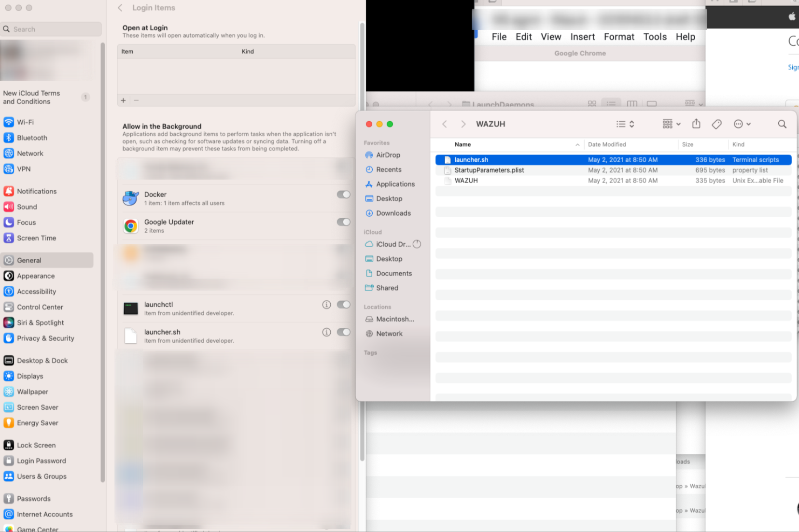This screenshot has width=799, height=532.
Task: Click the Tags icon in the Finder toolbar
Action: 716,124
